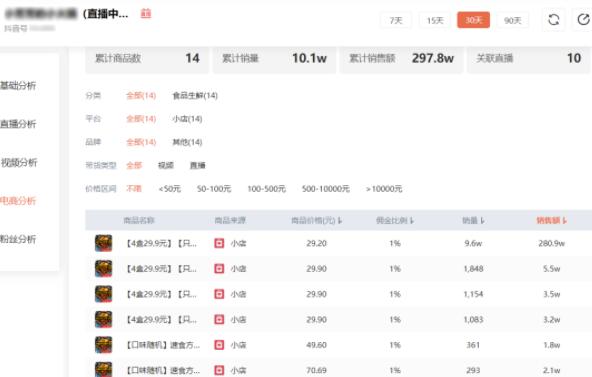This screenshot has width=592, height=377.
Task: Filter by 食品生鲜(14) category
Action: point(195,95)
